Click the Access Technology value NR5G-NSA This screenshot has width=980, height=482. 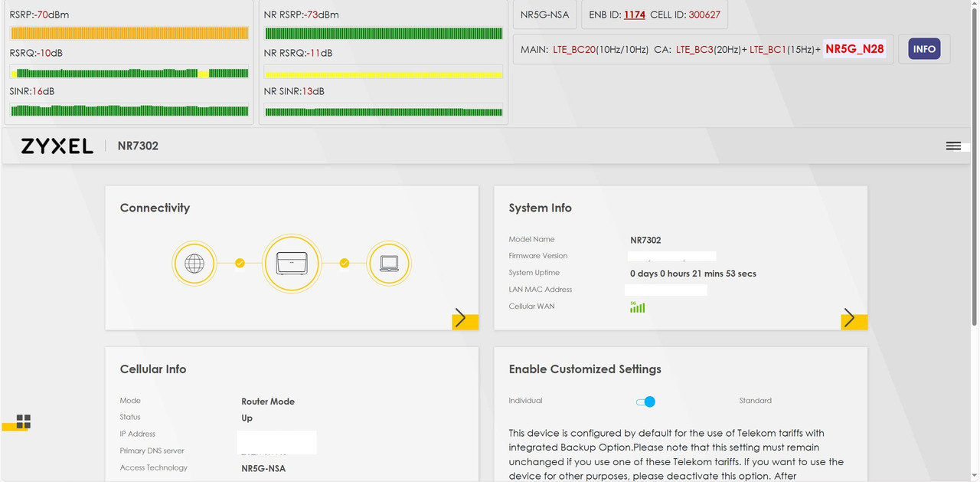263,468
